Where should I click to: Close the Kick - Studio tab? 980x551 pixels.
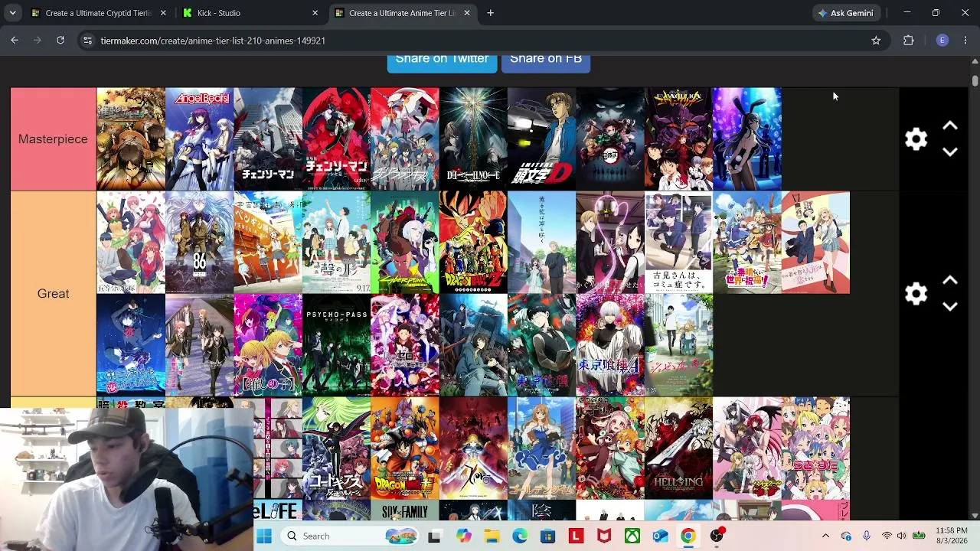click(x=315, y=13)
